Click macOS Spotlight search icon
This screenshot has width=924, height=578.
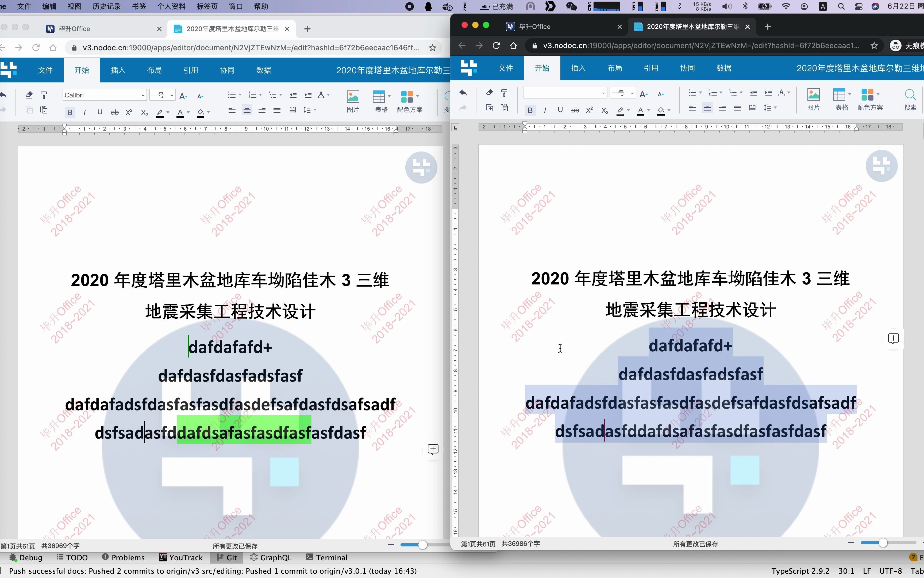[x=841, y=6]
